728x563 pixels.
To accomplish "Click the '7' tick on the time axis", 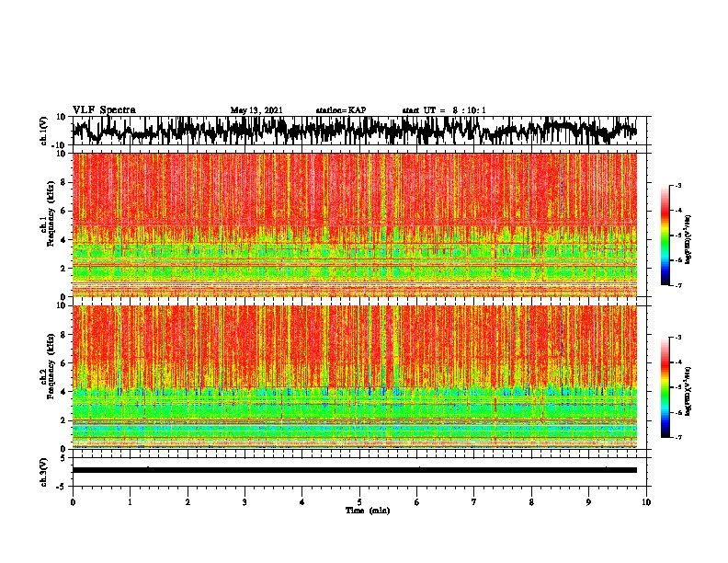I will coord(474,502).
